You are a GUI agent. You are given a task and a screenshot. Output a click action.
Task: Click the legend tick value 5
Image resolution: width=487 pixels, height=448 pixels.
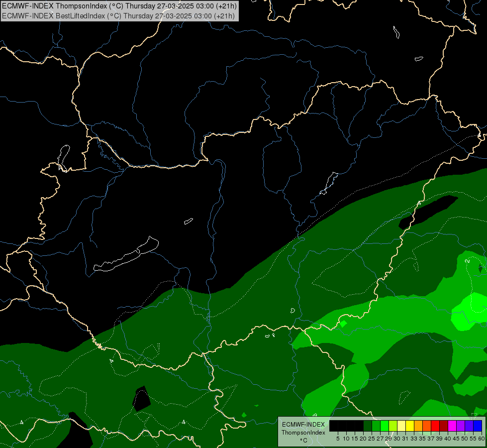(x=338, y=439)
